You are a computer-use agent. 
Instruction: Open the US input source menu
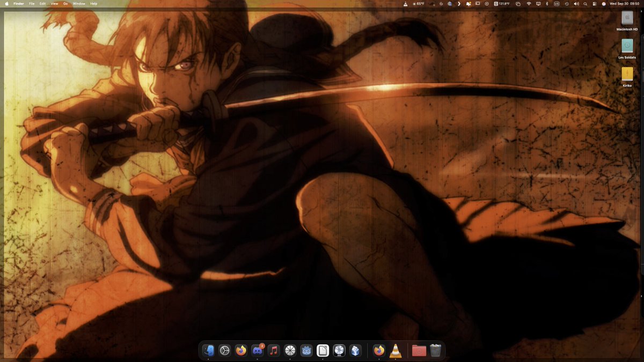point(557,4)
